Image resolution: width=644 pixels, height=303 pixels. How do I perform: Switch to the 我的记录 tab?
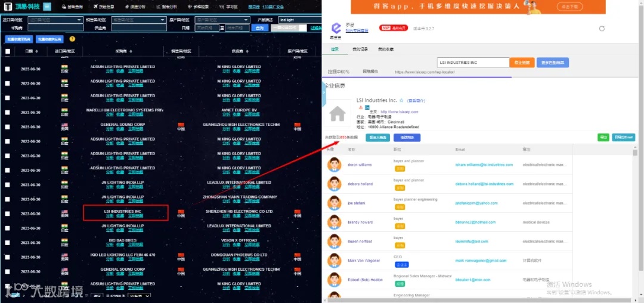click(360, 49)
